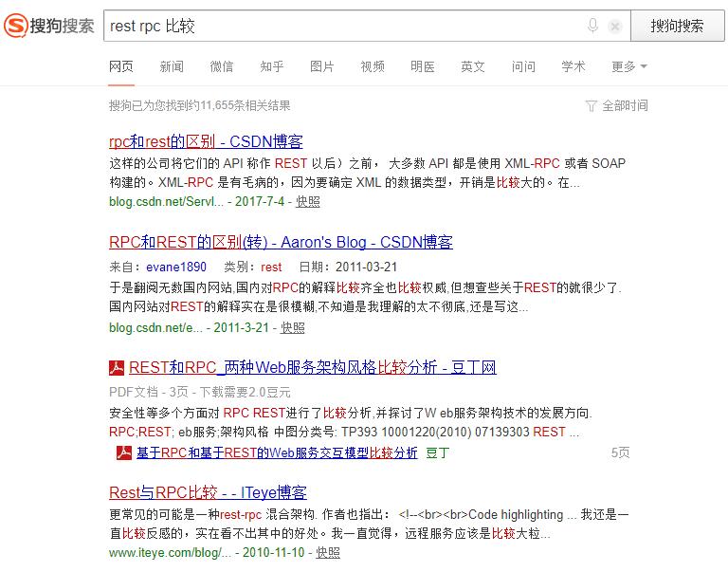Click 'PDF文档 - 3页 - 下载需要2.0豆元' text
Viewport: 728px width, 572px height.
200,392
